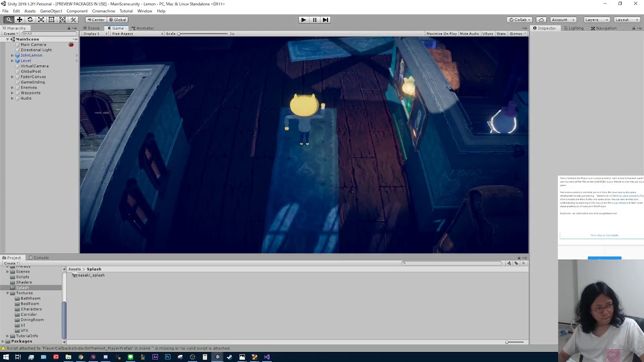Open Photoshop from taskbar
The image size is (644, 362).
(168, 357)
